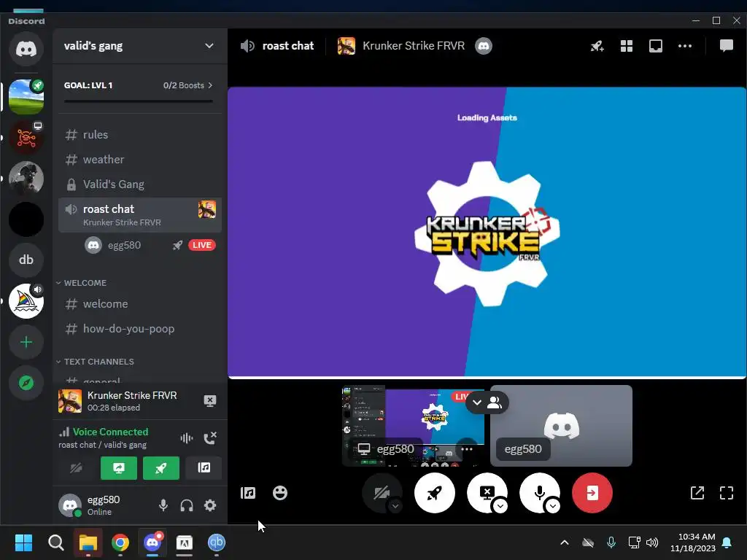Open soundboard at bottom left of call
This screenshot has width=747, height=560.
tap(248, 493)
